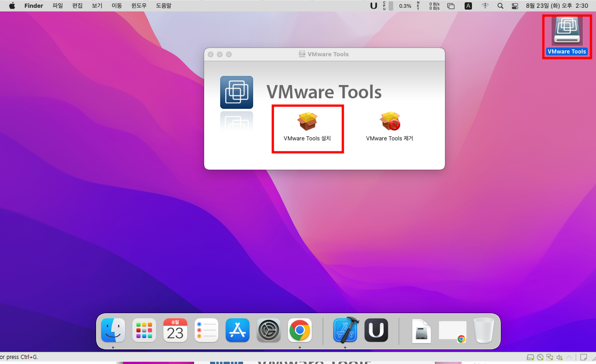Click the VMware Tools window title
Screen dimensions: 596x364
click(x=328, y=54)
